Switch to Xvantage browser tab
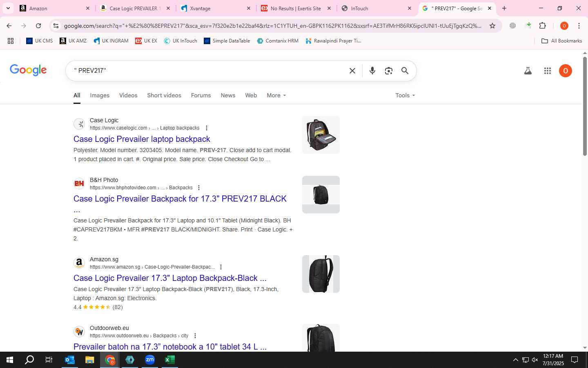Image resolution: width=588 pixels, height=368 pixels. pyautogui.click(x=216, y=8)
